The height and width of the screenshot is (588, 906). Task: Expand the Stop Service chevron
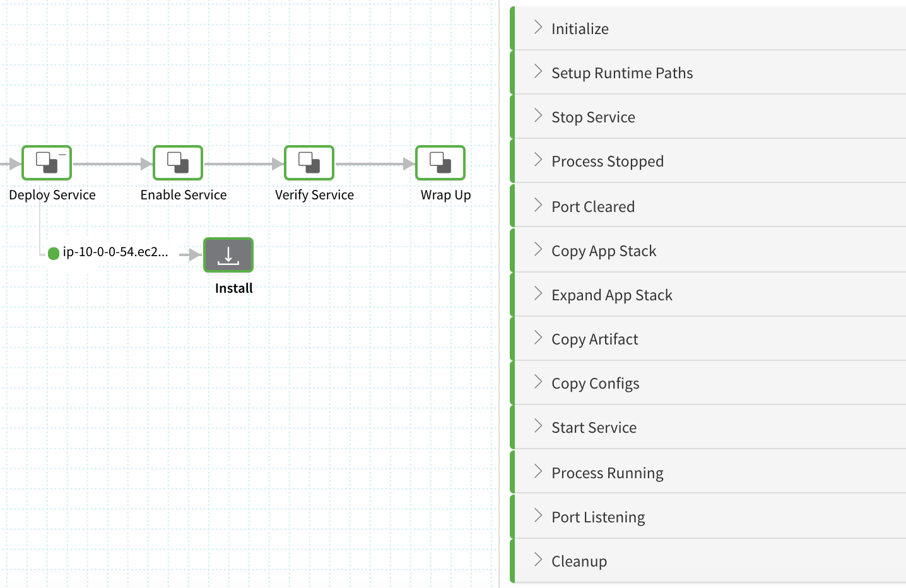(x=538, y=115)
